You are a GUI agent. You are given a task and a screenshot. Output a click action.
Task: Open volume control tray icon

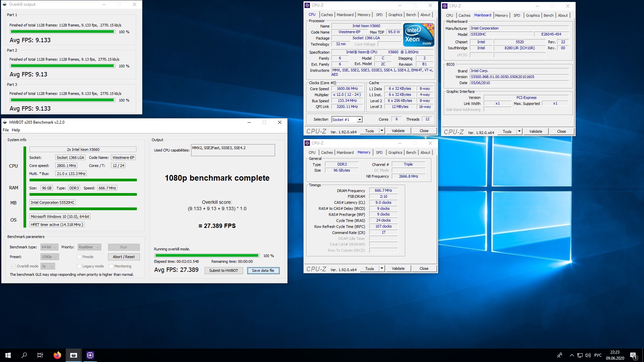point(588,355)
